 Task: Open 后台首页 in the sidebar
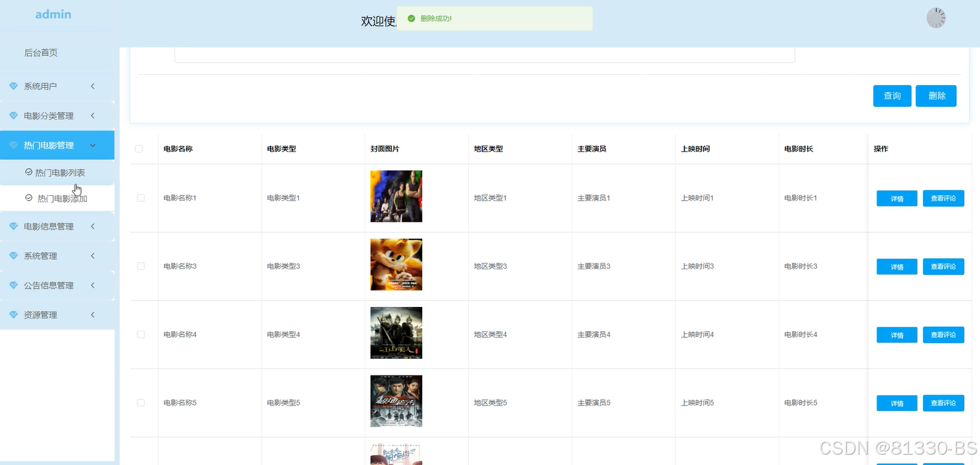click(x=41, y=53)
